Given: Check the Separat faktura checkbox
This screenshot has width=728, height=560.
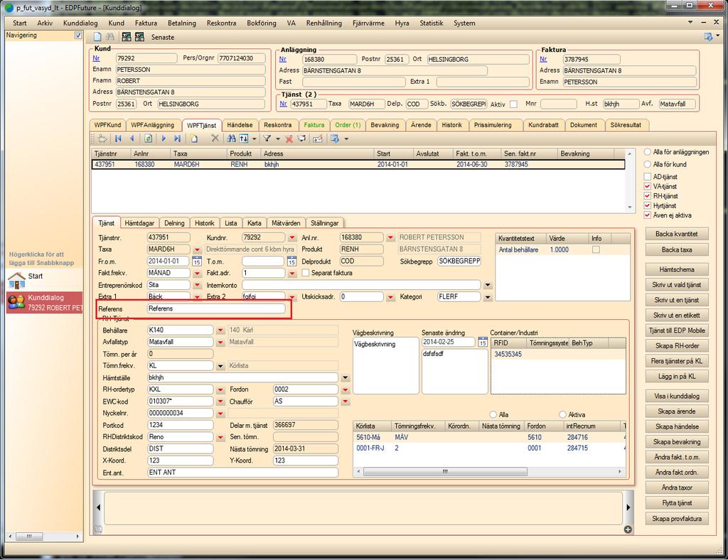Looking at the screenshot, I should point(306,273).
